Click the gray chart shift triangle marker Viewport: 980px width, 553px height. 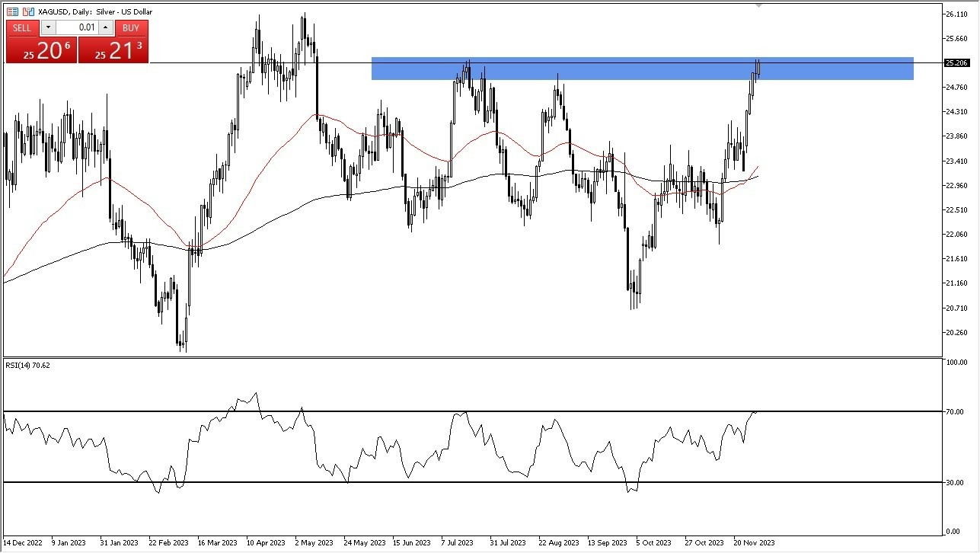pyautogui.click(x=758, y=5)
